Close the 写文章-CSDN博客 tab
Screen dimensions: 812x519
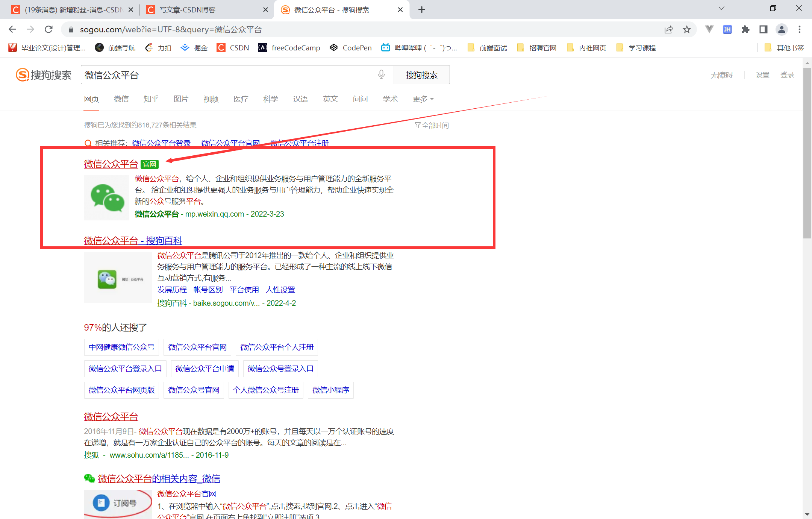tap(265, 10)
